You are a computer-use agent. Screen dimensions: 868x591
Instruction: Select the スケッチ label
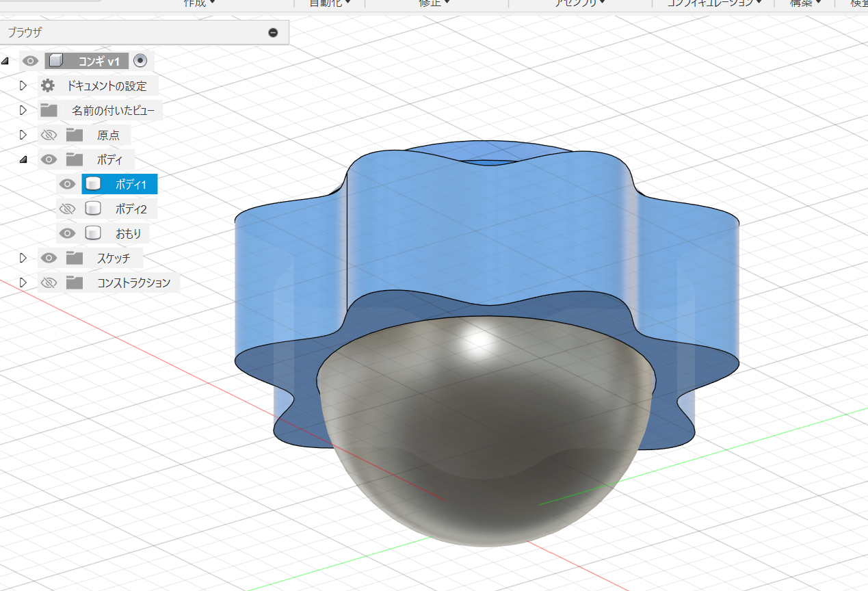[114, 259]
